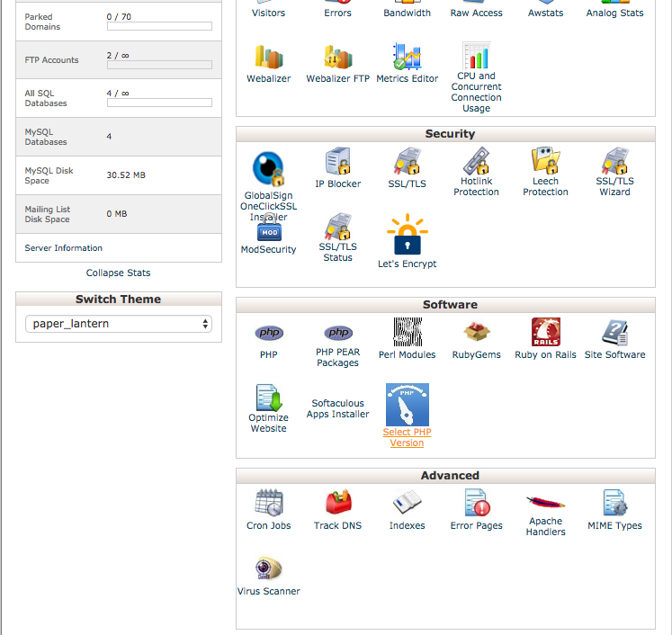
Task: Click the Bandwidth label link
Action: click(408, 13)
